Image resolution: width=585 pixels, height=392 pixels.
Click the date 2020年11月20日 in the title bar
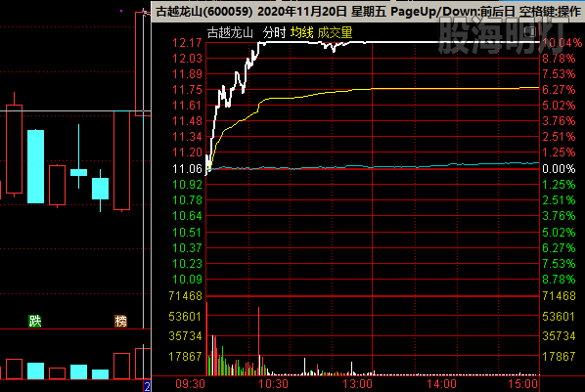[x=302, y=11]
